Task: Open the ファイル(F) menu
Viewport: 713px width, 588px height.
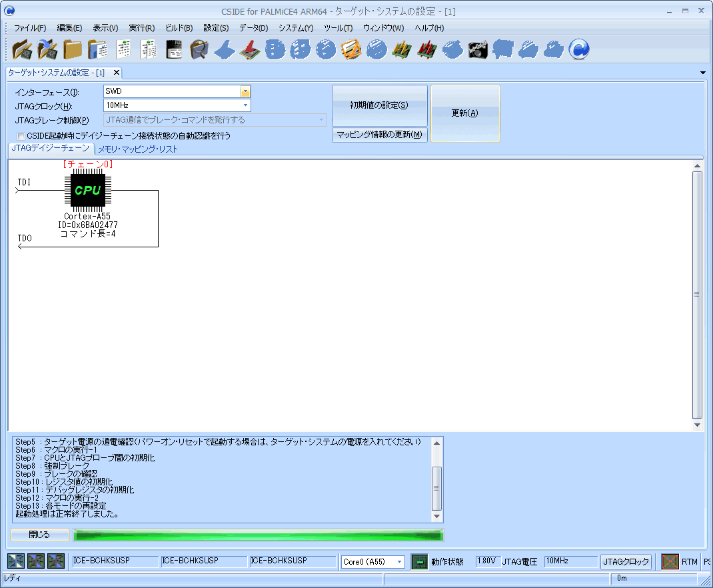Action: pos(29,28)
